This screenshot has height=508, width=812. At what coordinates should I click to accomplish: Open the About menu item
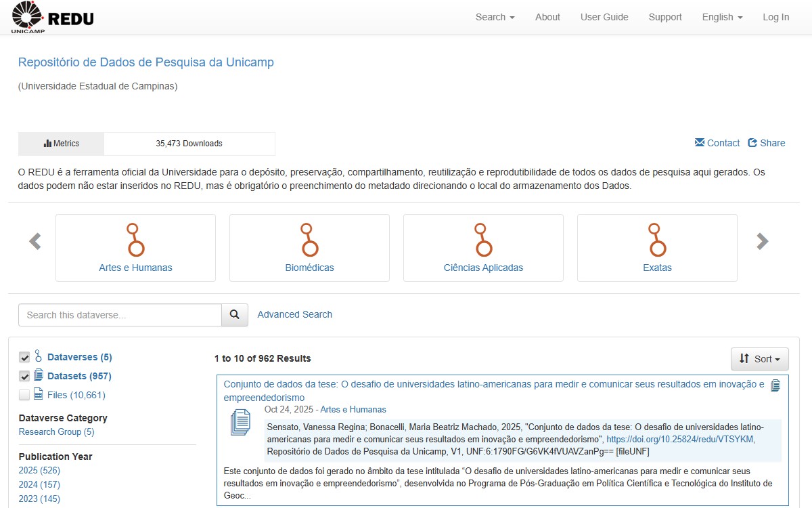pyautogui.click(x=547, y=17)
